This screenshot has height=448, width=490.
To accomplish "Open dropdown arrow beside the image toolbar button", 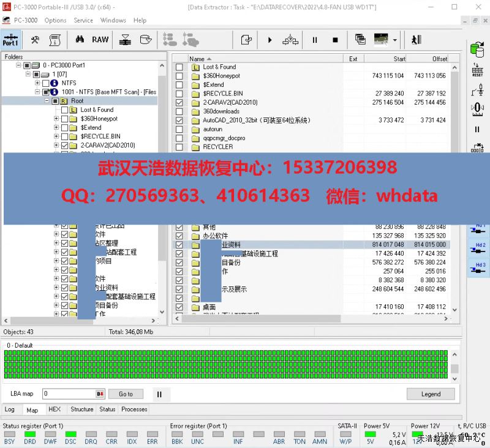I will pos(395,40).
